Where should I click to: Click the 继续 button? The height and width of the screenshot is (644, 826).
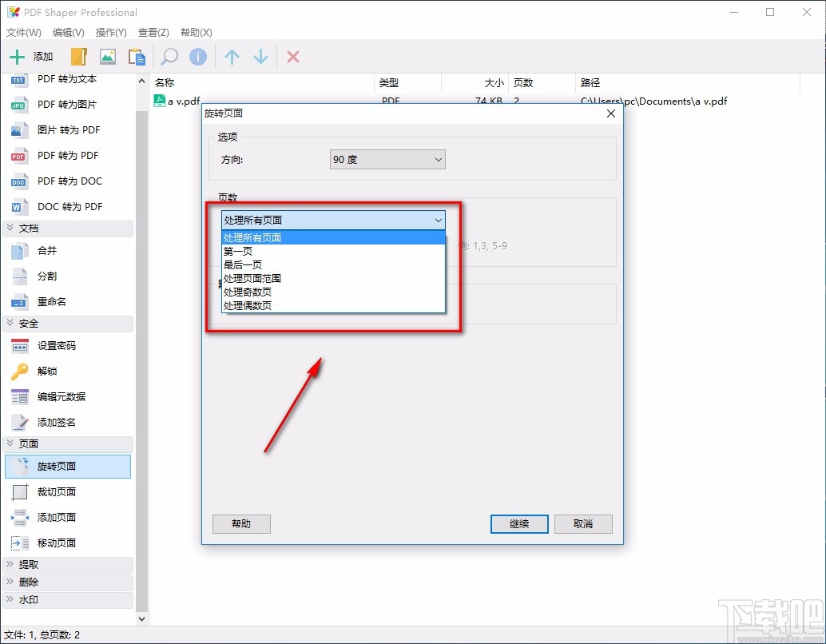click(519, 524)
